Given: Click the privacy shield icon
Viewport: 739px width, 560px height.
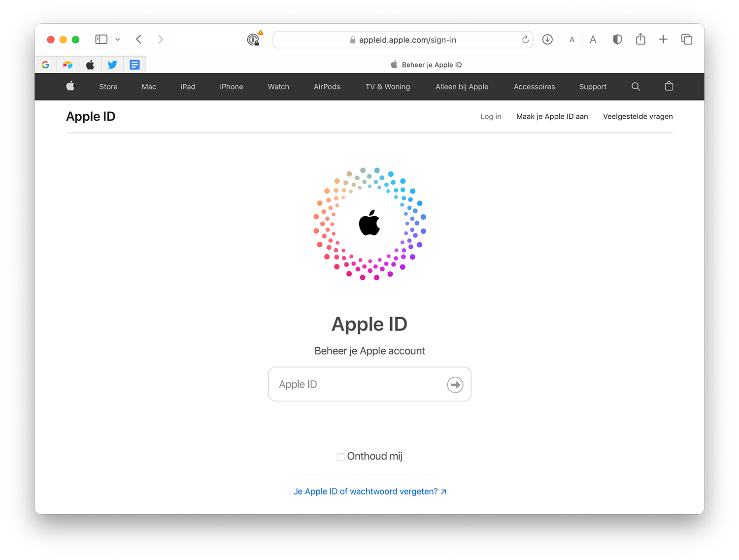Looking at the screenshot, I should pos(617,39).
